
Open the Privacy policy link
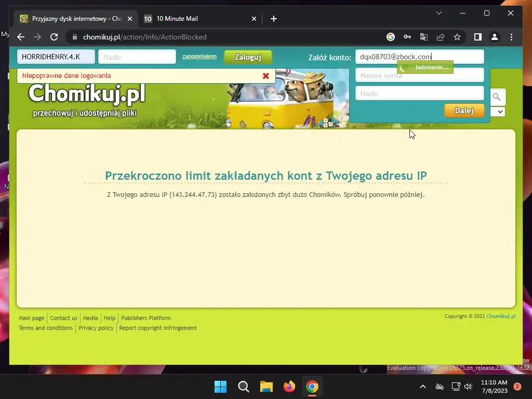[96, 328]
